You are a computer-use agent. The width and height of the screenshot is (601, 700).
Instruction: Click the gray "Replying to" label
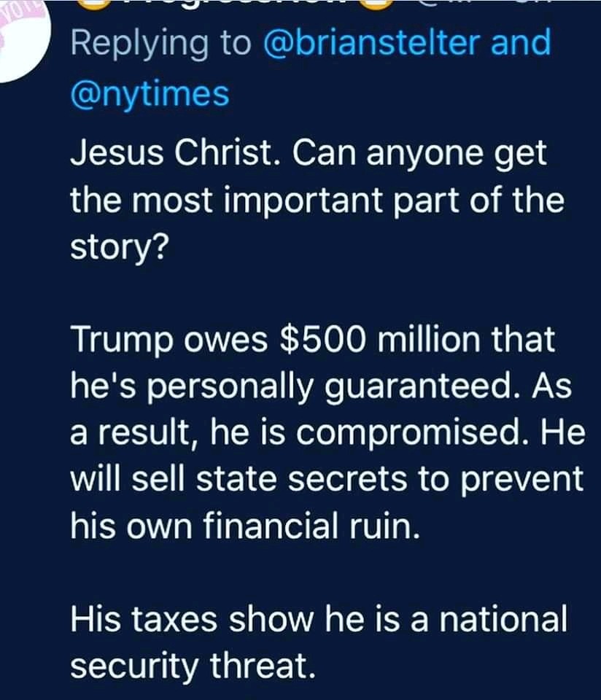(159, 43)
